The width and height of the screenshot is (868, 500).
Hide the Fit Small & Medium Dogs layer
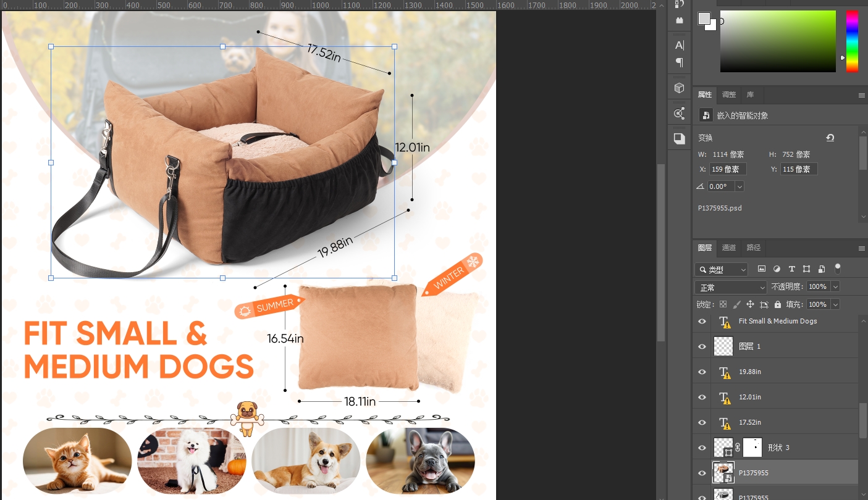pyautogui.click(x=702, y=322)
